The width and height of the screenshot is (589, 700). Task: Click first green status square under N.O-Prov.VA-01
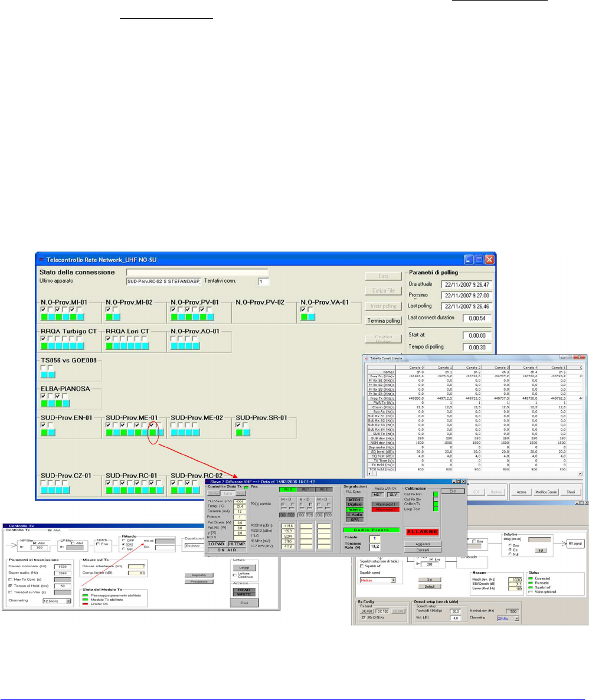click(304, 317)
